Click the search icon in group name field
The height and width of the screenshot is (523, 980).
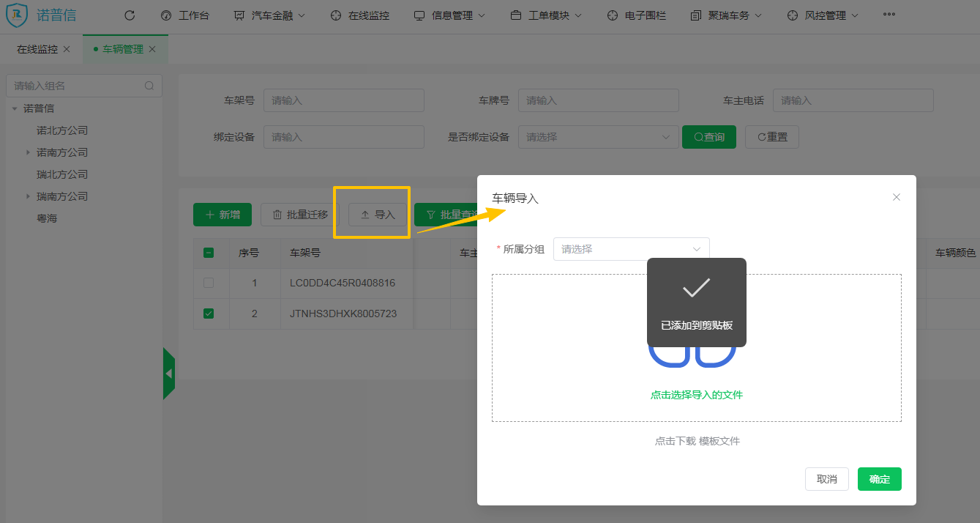pos(149,86)
